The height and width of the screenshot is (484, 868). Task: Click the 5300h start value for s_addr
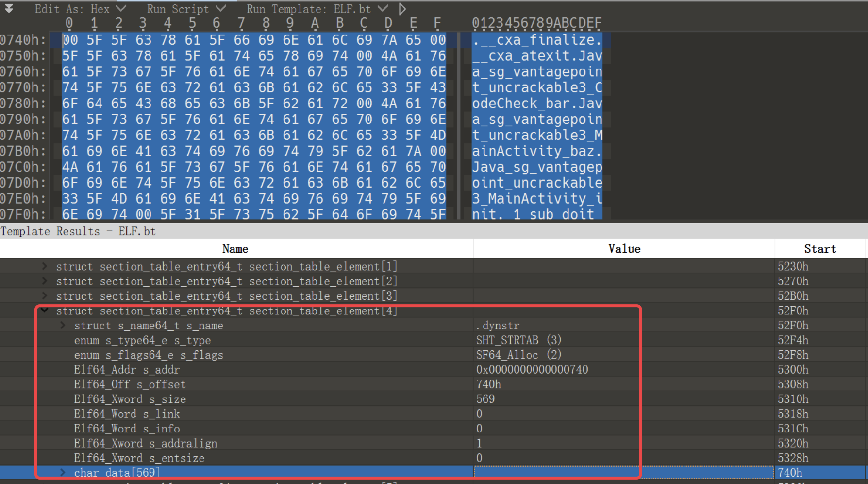point(793,370)
